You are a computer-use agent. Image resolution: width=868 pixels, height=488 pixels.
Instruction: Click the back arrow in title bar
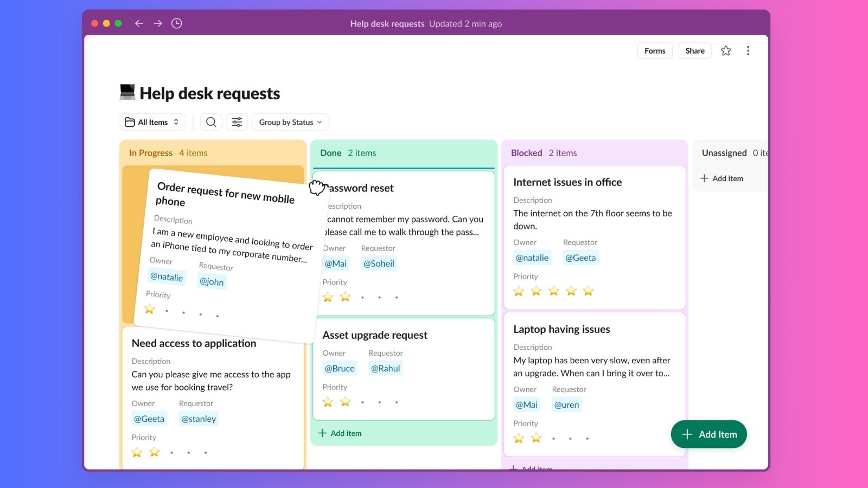click(x=139, y=23)
